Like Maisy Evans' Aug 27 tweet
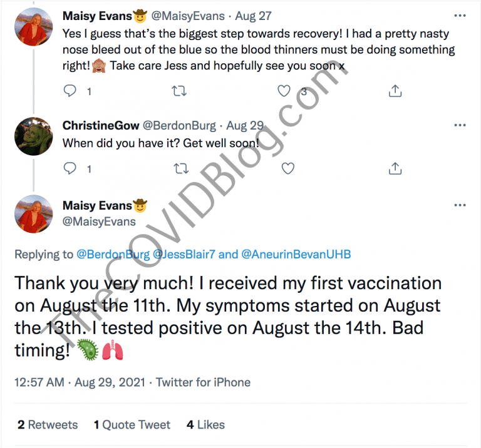 pyautogui.click(x=284, y=91)
